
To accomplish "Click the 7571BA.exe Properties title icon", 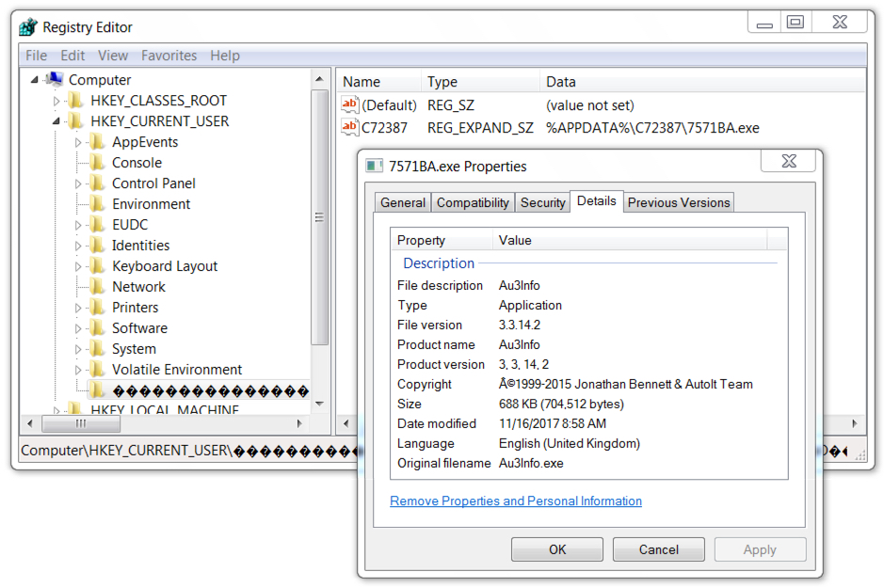I will click(x=374, y=166).
